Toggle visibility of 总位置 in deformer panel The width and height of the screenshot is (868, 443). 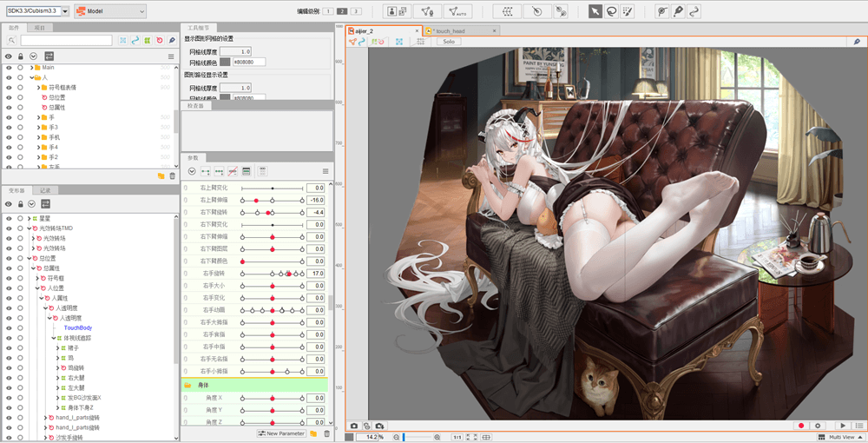9,258
